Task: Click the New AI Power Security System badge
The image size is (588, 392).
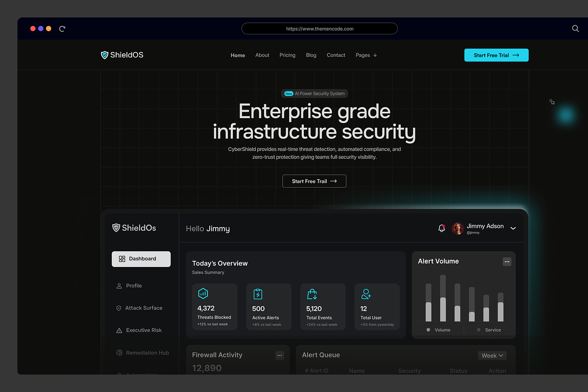Action: click(315, 94)
